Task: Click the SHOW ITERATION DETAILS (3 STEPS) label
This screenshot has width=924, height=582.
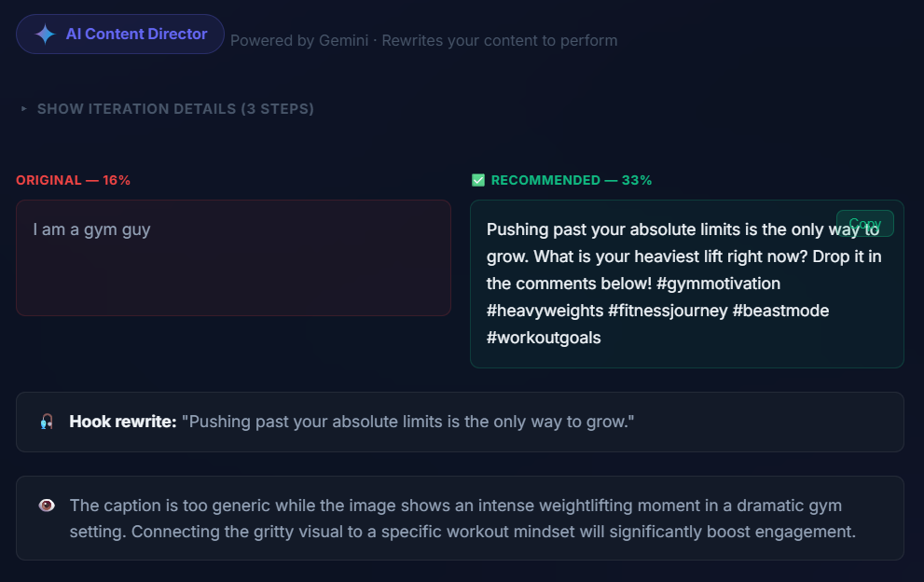Action: [175, 109]
